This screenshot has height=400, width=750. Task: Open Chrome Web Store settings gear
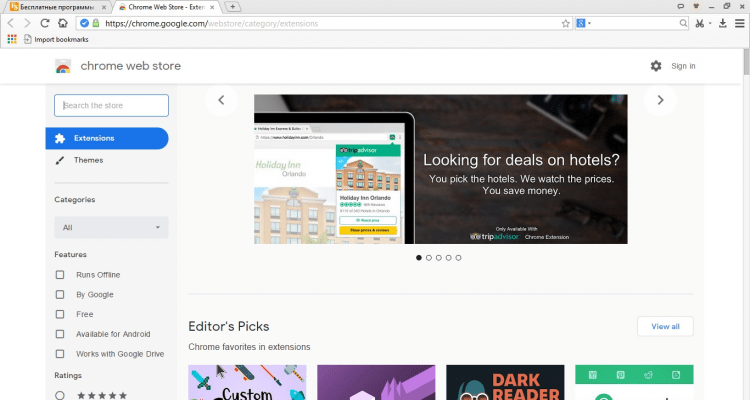656,66
